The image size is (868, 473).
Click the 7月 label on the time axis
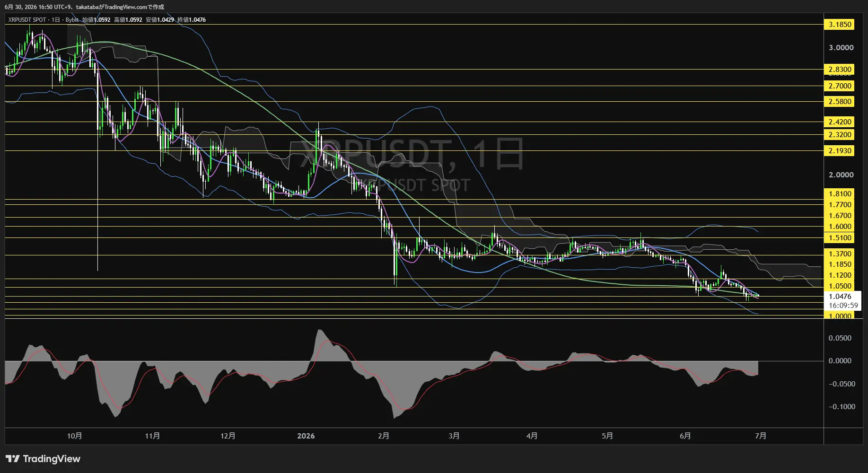(761, 436)
